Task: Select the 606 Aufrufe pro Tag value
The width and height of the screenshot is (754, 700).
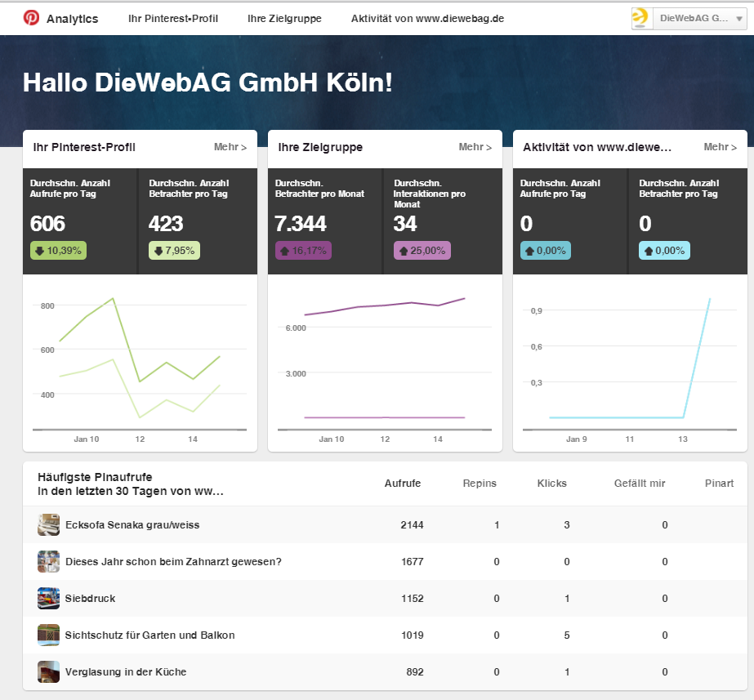Action: [x=47, y=224]
